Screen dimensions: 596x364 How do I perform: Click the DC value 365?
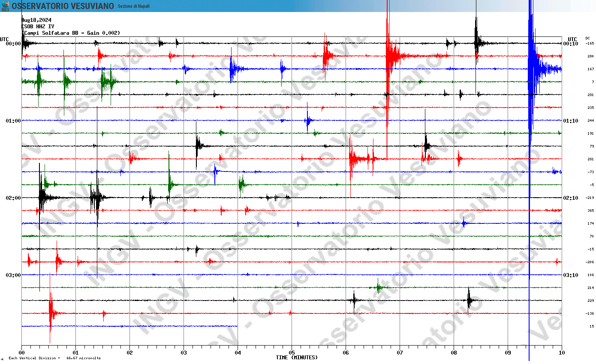[x=591, y=211]
